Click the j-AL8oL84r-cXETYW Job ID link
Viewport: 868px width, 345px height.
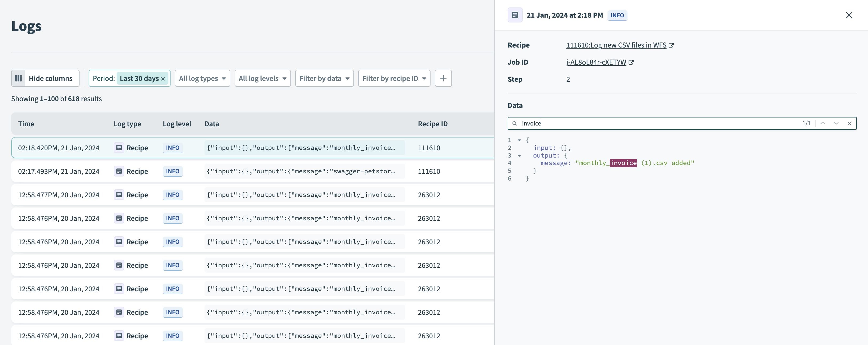click(x=596, y=62)
